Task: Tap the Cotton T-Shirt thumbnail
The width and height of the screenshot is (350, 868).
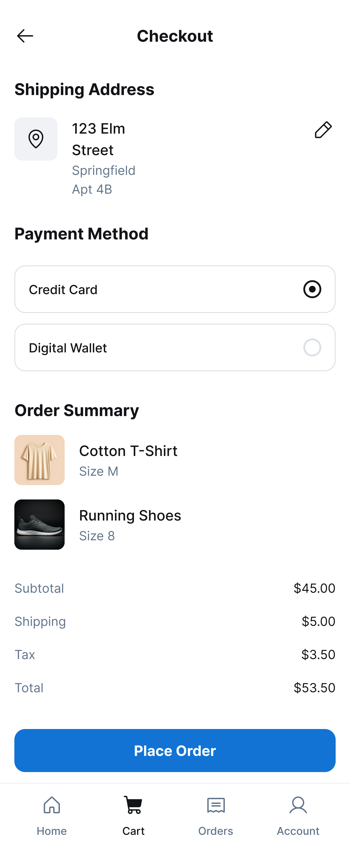Action: point(39,460)
